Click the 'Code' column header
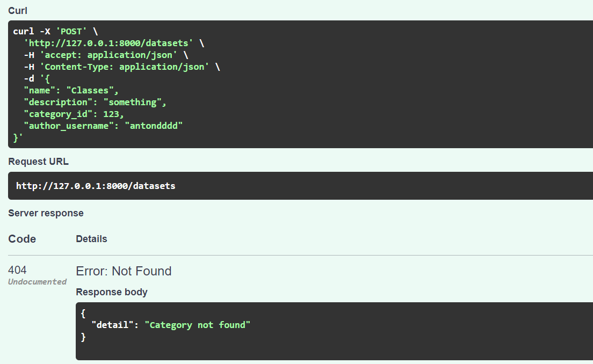Image resolution: width=593 pixels, height=364 pixels. pos(22,239)
